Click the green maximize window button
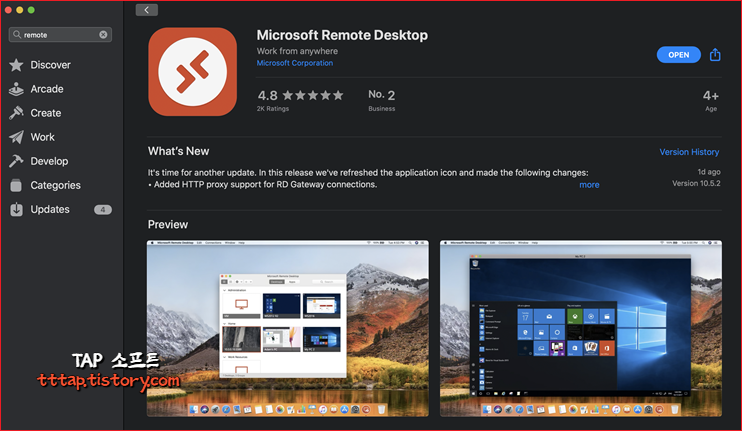 tap(31, 10)
